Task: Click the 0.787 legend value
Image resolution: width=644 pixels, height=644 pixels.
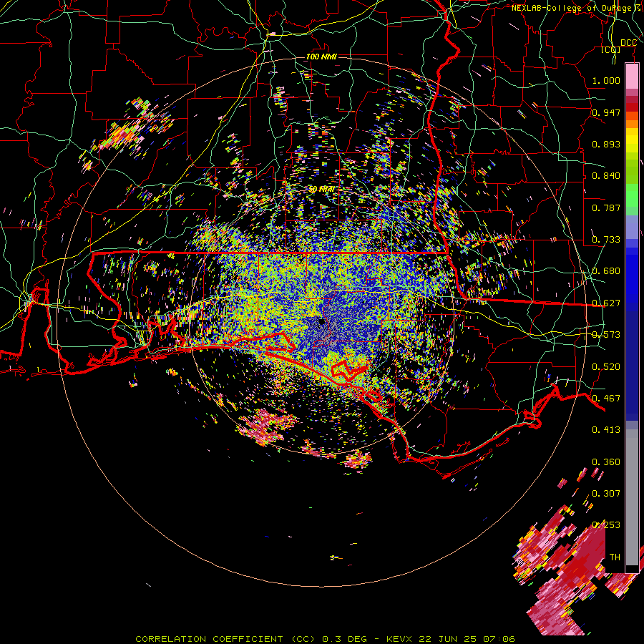Action: [606, 208]
